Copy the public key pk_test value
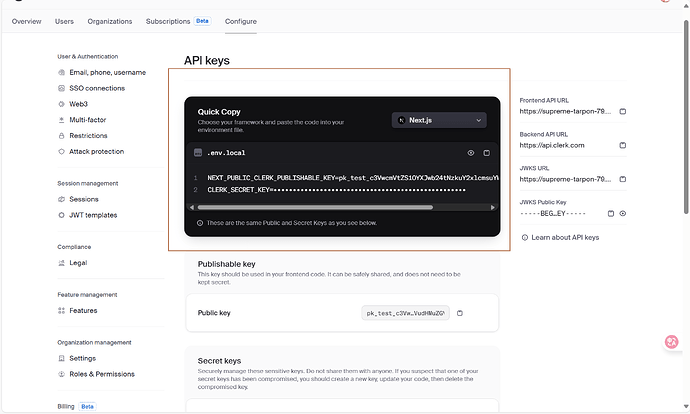The height and width of the screenshot is (414, 690). click(460, 313)
